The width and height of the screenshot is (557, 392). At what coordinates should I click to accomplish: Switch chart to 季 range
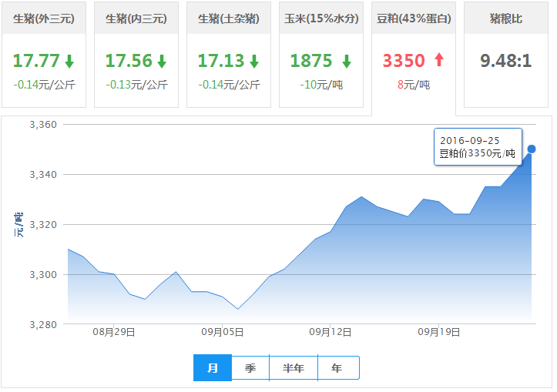[x=250, y=368]
